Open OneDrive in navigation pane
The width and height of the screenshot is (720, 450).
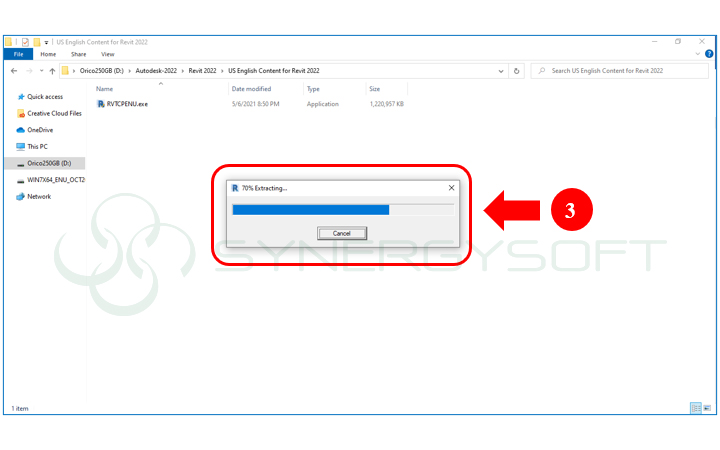[40, 130]
